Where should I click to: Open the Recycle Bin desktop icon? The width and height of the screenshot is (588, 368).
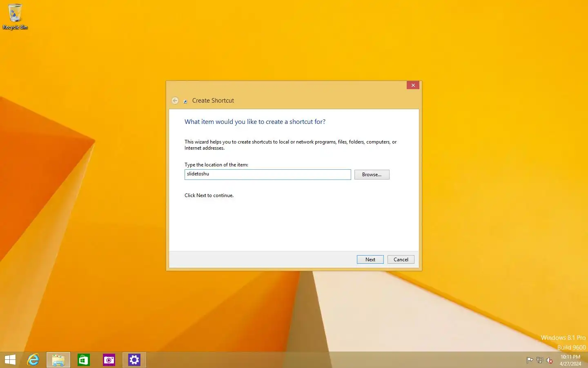point(15,16)
